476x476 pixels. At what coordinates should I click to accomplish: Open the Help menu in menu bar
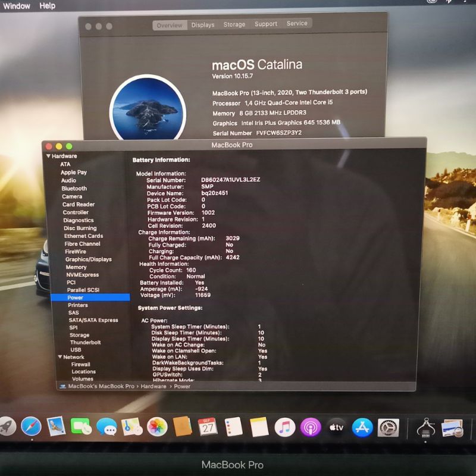(48, 5)
